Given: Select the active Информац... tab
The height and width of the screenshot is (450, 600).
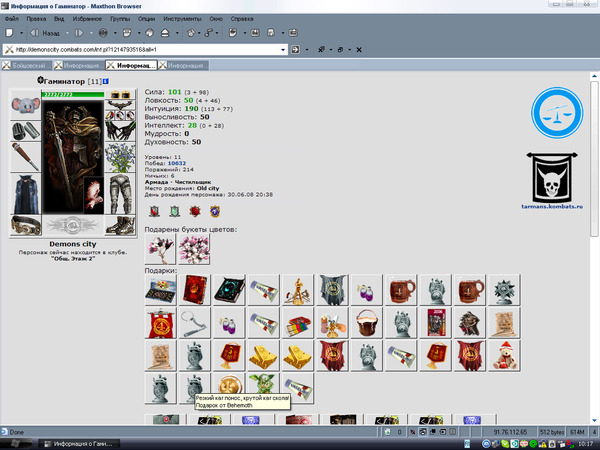Looking at the screenshot, I should (131, 65).
